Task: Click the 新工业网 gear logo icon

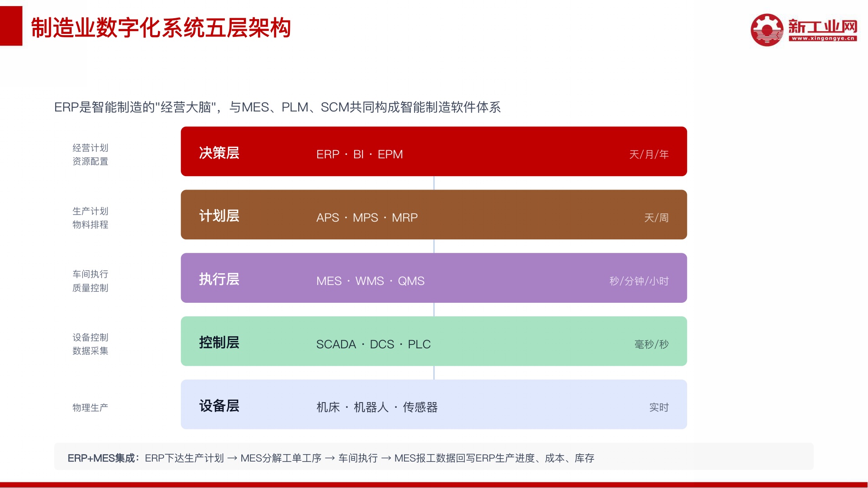Action: 767,29
